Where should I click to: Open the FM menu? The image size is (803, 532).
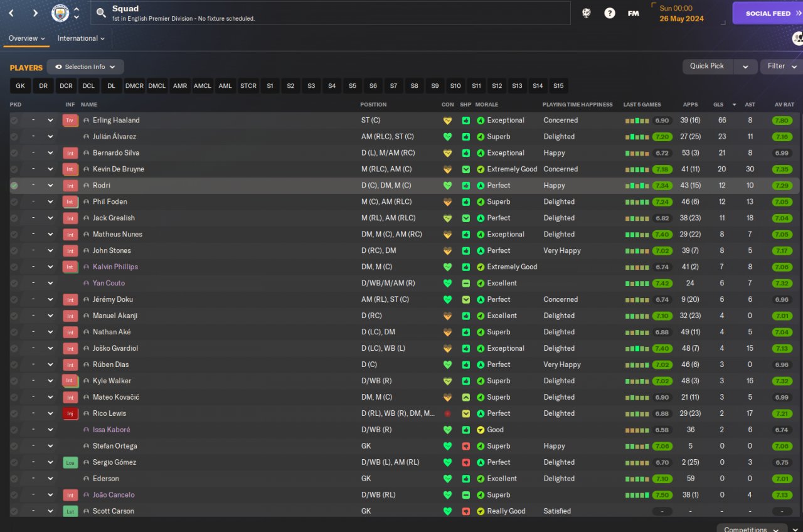pos(634,13)
